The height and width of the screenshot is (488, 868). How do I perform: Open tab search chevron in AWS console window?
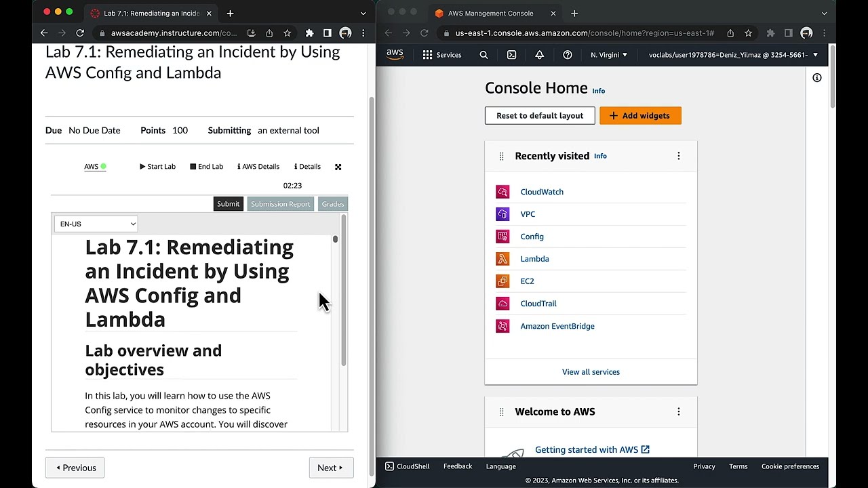pyautogui.click(x=824, y=13)
